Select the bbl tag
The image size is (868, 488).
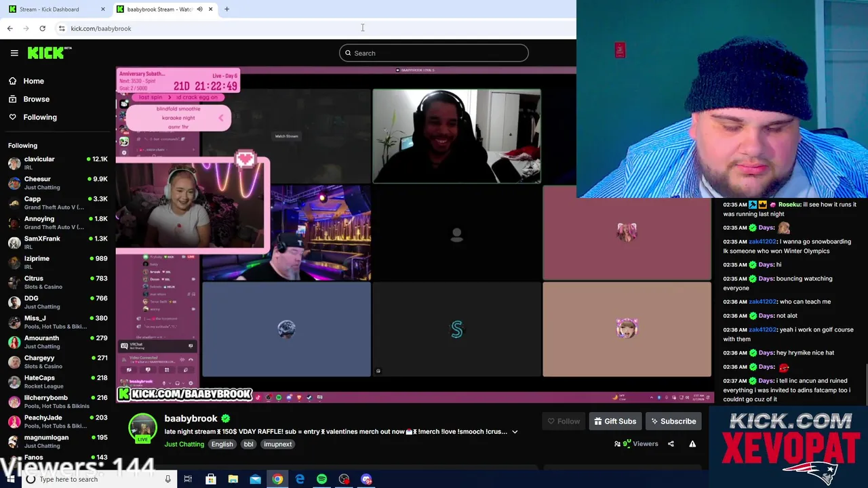point(248,444)
